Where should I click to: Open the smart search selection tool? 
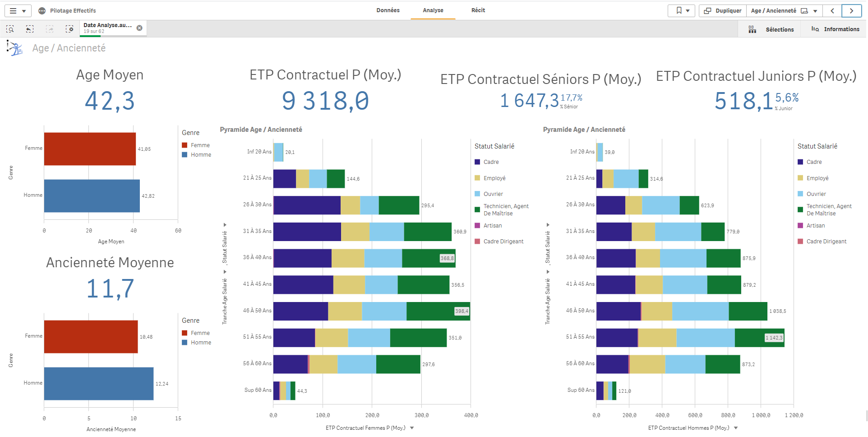pos(10,29)
